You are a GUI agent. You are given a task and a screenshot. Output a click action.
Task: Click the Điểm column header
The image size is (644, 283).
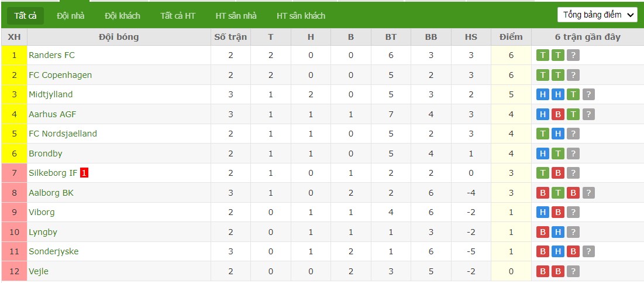[511, 37]
